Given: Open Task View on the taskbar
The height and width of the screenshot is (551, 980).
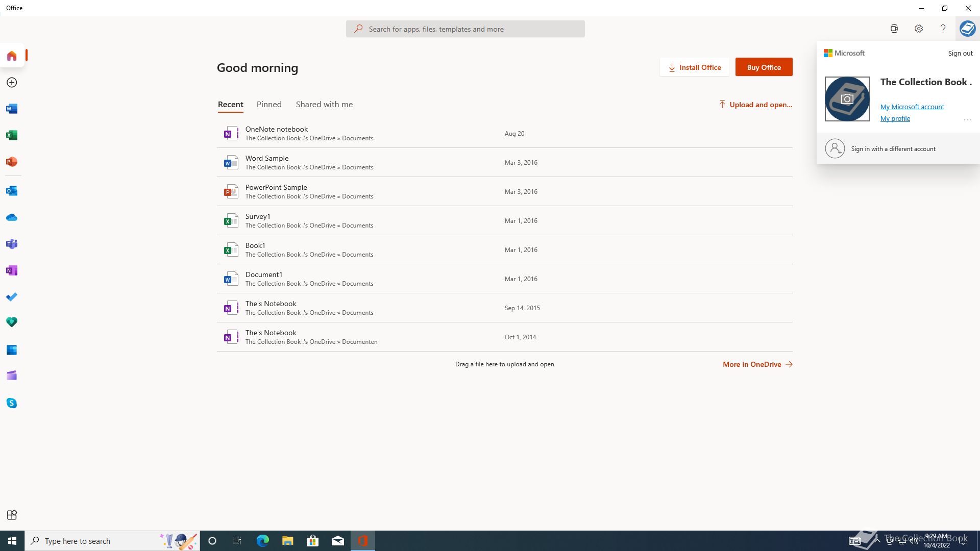Looking at the screenshot, I should coord(237,541).
